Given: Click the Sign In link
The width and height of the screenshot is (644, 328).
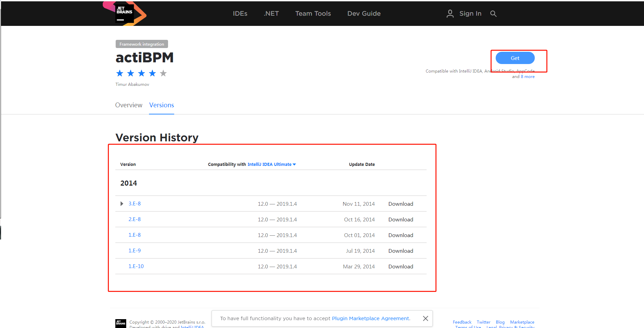Looking at the screenshot, I should click(470, 14).
